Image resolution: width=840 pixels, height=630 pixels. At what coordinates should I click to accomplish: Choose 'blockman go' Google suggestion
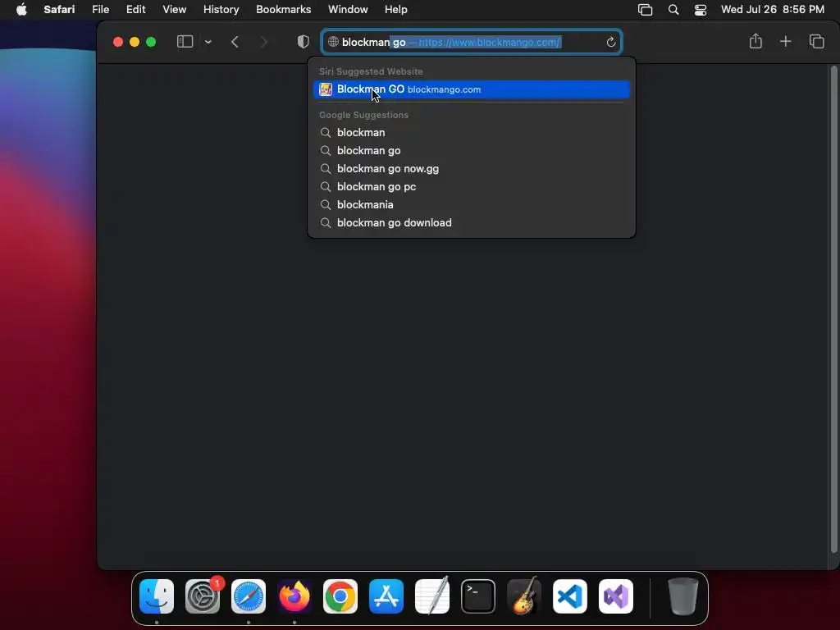472,151
